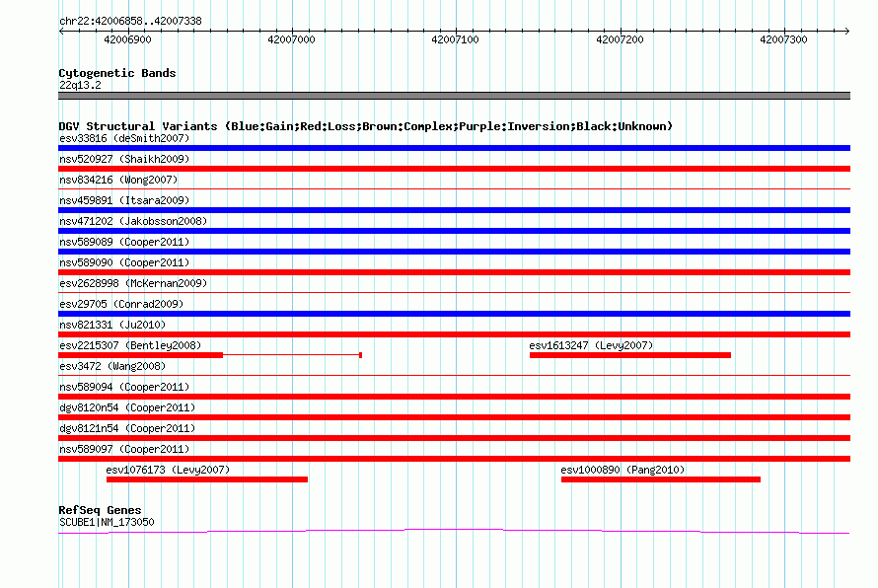Select the dgv8120n54 (Cooper2011) label

[127, 407]
